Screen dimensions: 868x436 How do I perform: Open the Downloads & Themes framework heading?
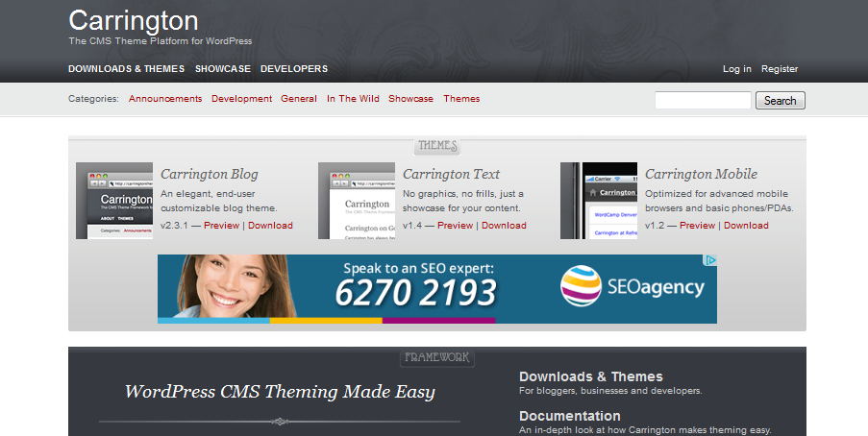click(x=590, y=376)
